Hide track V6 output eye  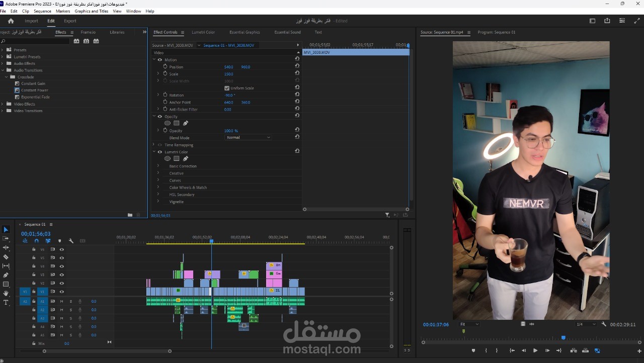point(62,249)
